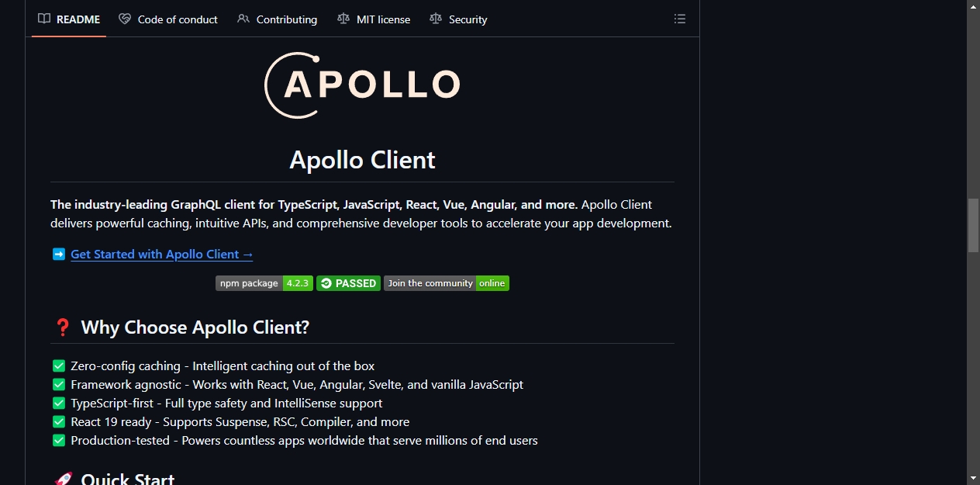The image size is (980, 485).
Task: Click the red question mark emoji
Action: pyautogui.click(x=63, y=327)
